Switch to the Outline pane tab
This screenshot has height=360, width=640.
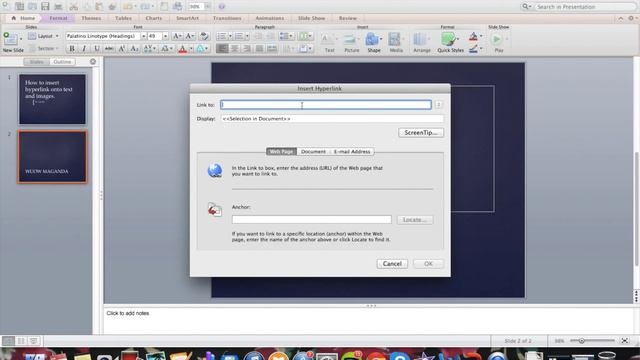point(62,62)
